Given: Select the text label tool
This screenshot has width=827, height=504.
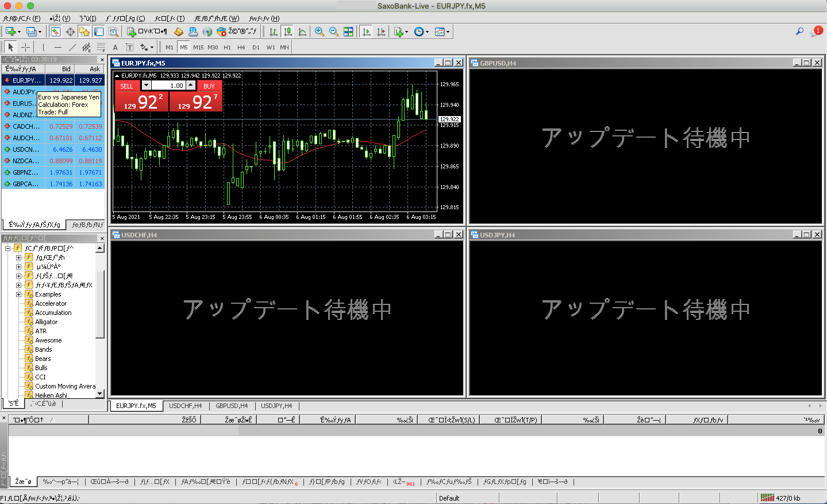Looking at the screenshot, I should (x=129, y=47).
